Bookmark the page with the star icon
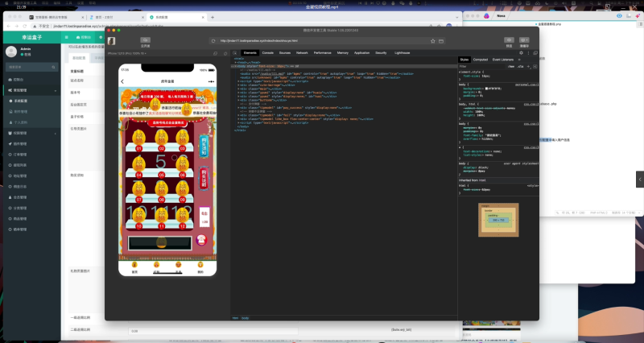 pyautogui.click(x=432, y=41)
